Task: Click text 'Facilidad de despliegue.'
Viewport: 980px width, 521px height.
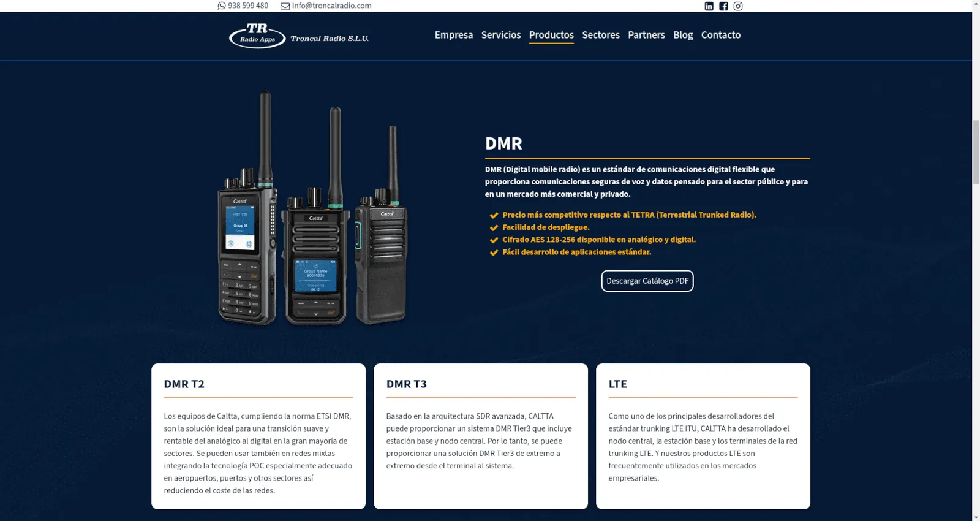Action: coord(546,227)
